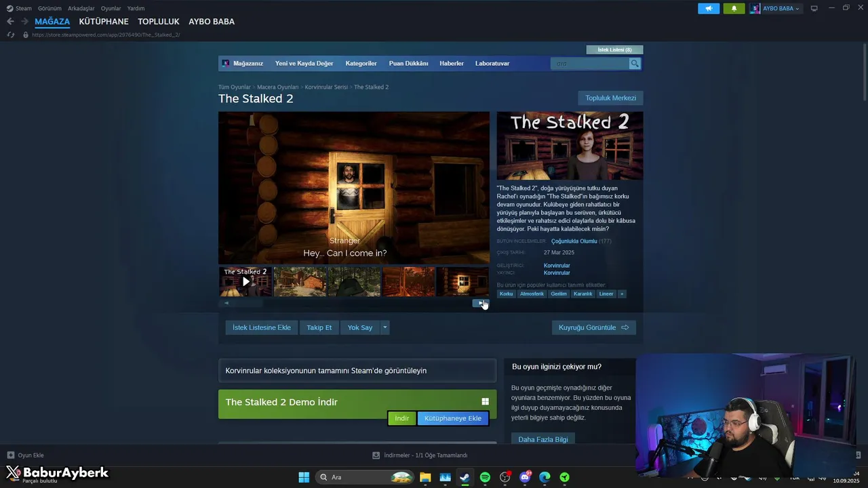Screen dimensions: 868x488
Task: Click Kuyruğu Görüntüle button
Action: (x=594, y=327)
